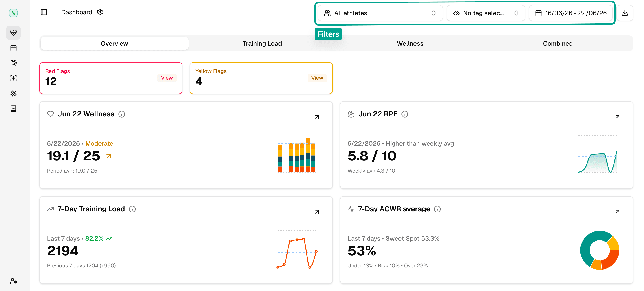Click the Moderate wellness status label
Image resolution: width=644 pixels, height=291 pixels.
[x=99, y=144]
